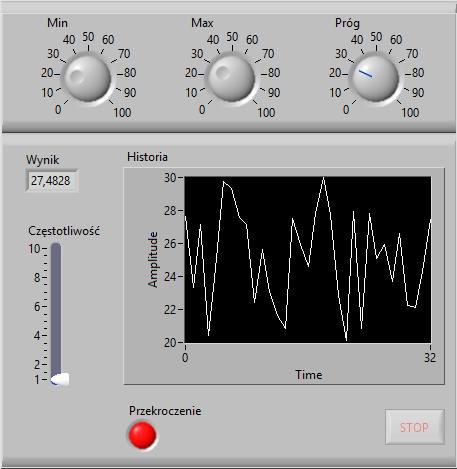The width and height of the screenshot is (457, 469).
Task: Click the 30 mark on the Próg knob
Action: click(x=341, y=54)
